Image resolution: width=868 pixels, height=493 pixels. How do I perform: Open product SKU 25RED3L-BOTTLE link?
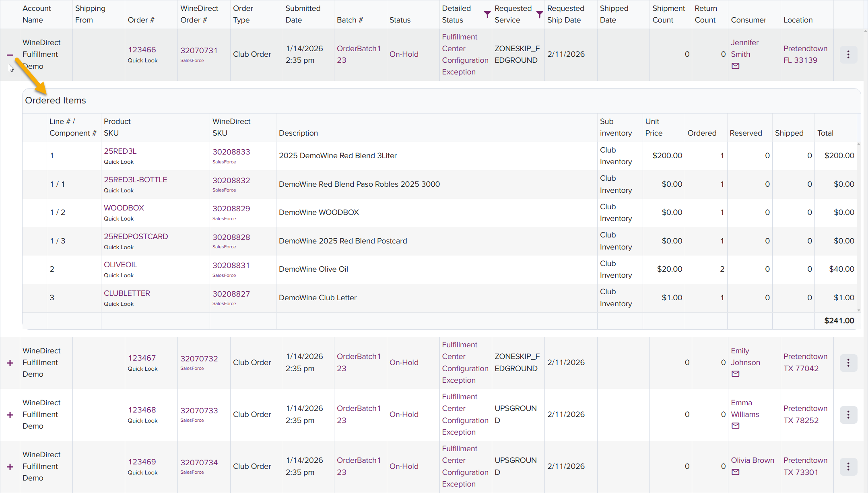(135, 179)
